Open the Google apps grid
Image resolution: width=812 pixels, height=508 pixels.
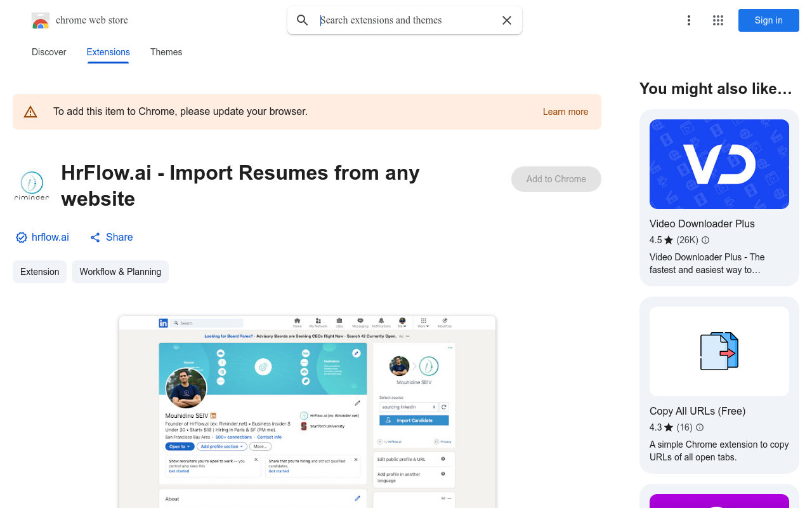718,20
